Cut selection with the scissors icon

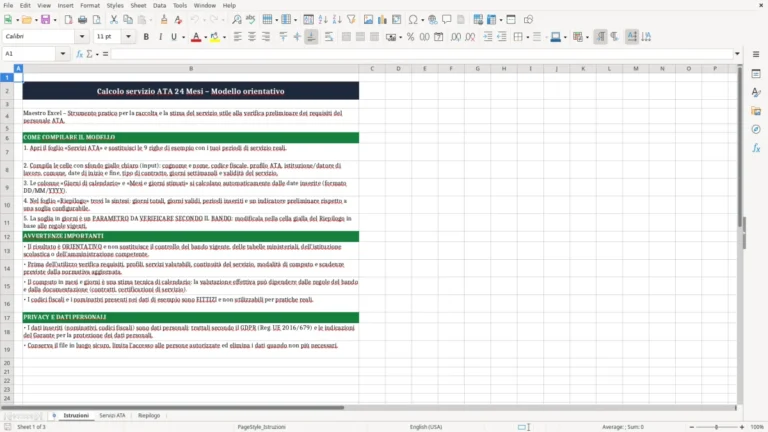114,20
